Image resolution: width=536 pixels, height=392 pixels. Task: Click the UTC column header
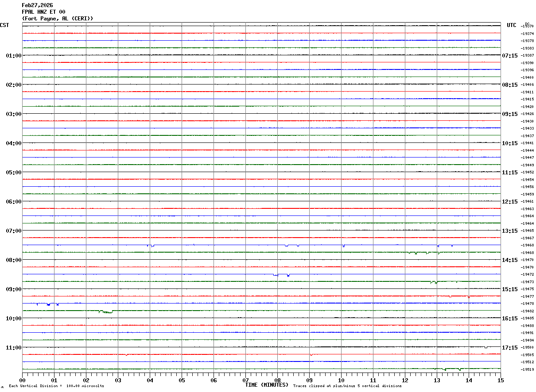pos(512,25)
